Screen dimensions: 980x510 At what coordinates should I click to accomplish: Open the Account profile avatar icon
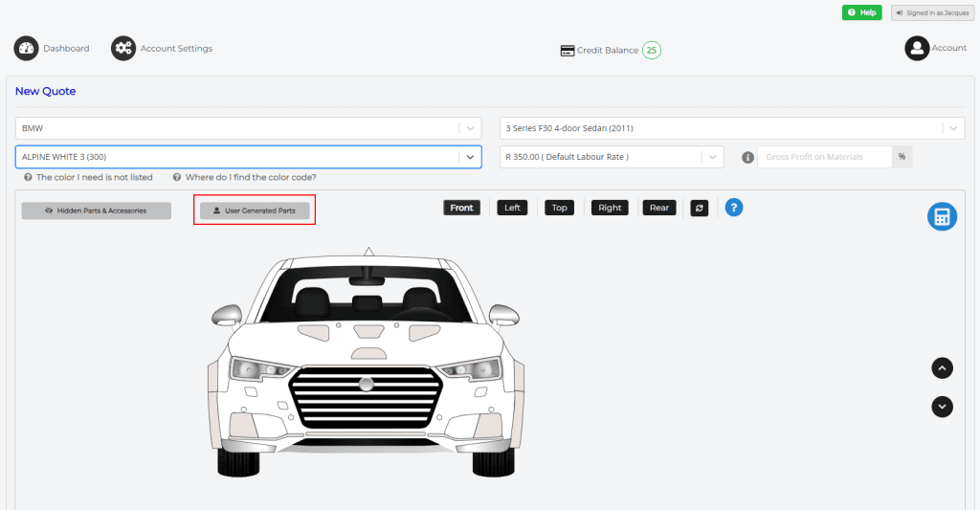pos(917,49)
